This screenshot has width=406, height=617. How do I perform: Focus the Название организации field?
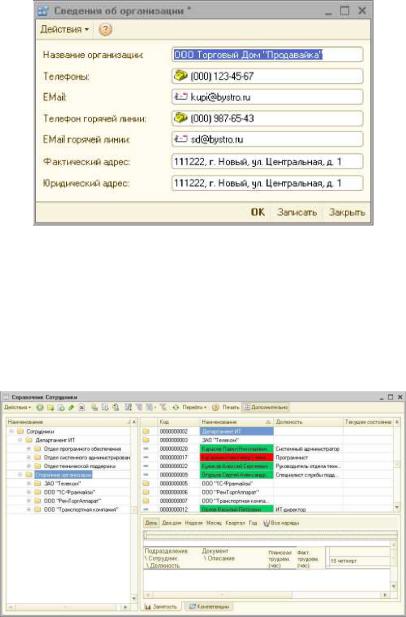coord(268,54)
